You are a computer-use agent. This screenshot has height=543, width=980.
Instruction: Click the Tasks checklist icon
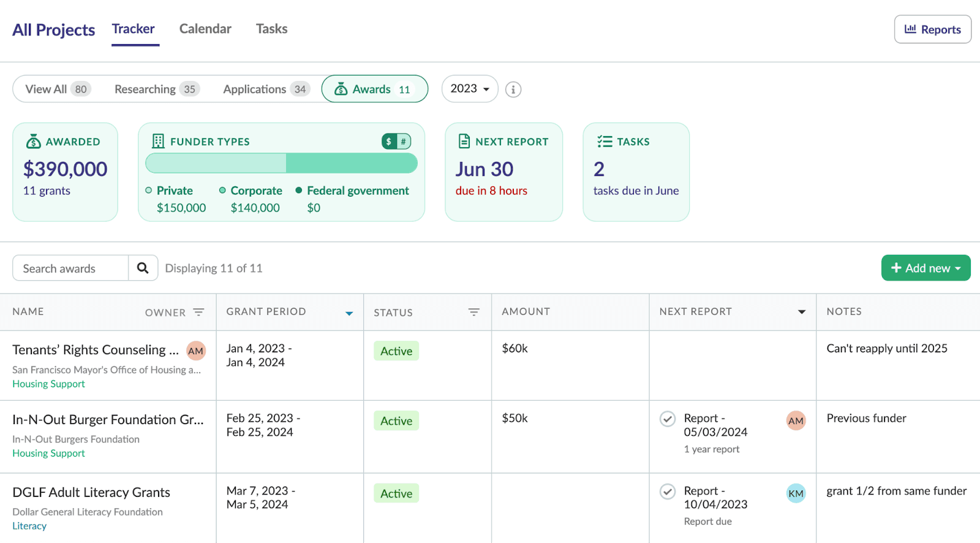pyautogui.click(x=605, y=142)
